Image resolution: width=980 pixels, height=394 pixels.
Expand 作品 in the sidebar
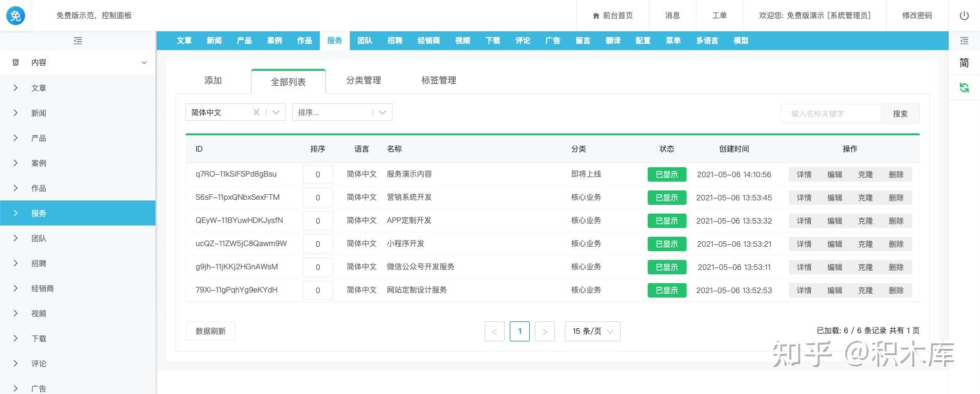(x=78, y=188)
